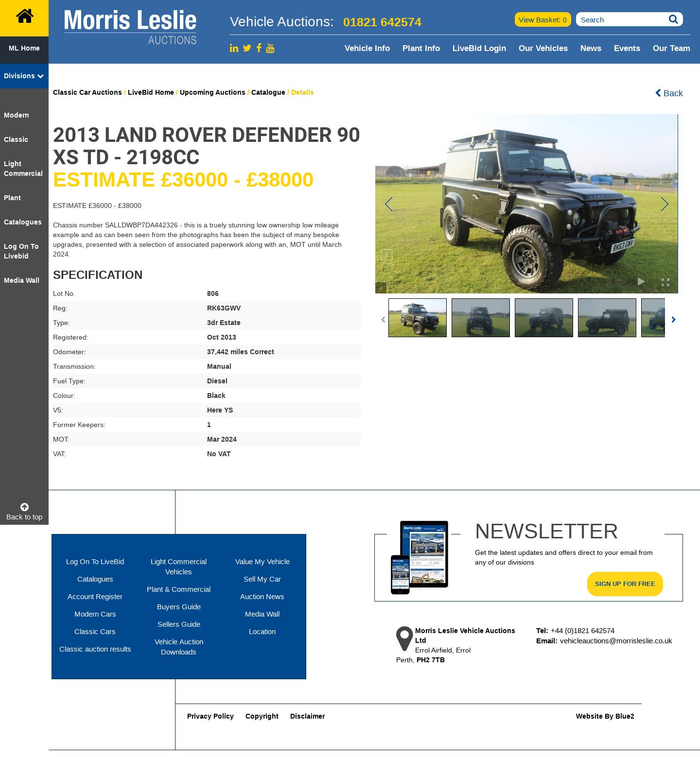Play the gallery slideshow
The width and height of the screenshot is (700, 757).
[641, 281]
